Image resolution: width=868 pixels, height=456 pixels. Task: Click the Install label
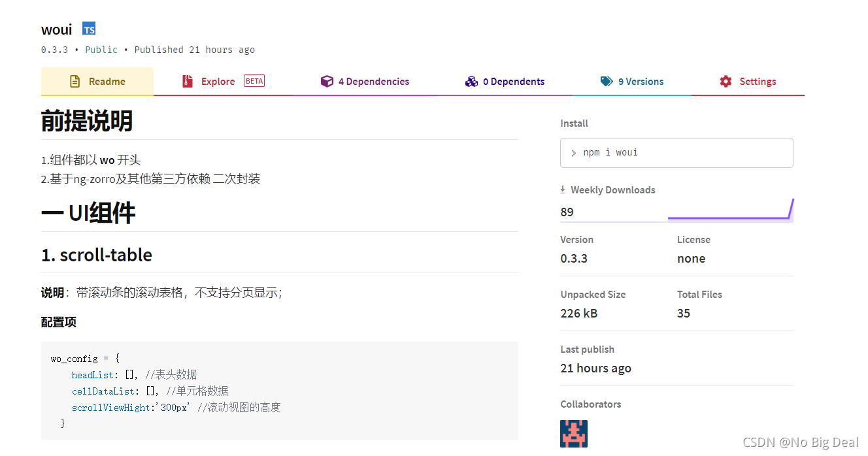pyautogui.click(x=574, y=123)
